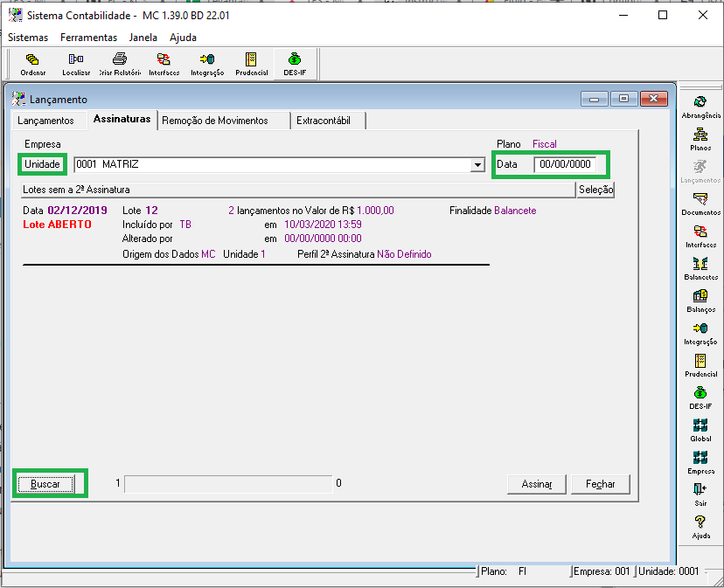
Task: Click Interfaces icon in right sidebar
Action: 700,236
